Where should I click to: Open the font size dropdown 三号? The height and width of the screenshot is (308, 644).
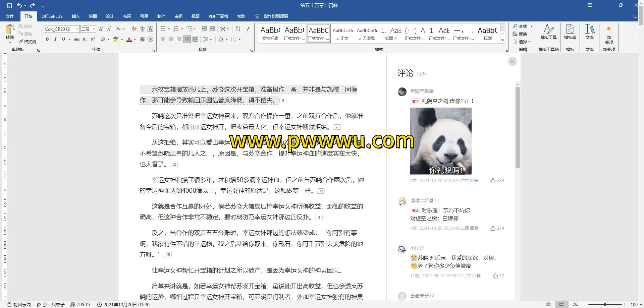(x=94, y=29)
